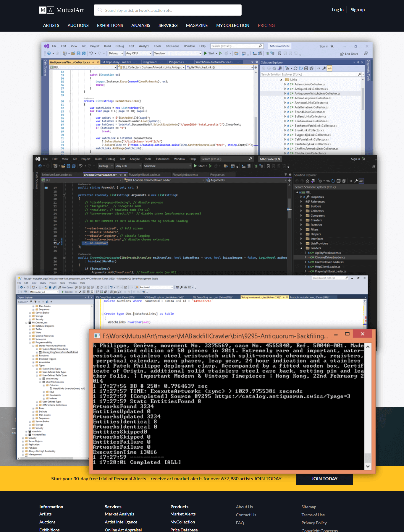Open Query menu in SSMS
Screen dimensions: 404x532
[x=43, y=283]
